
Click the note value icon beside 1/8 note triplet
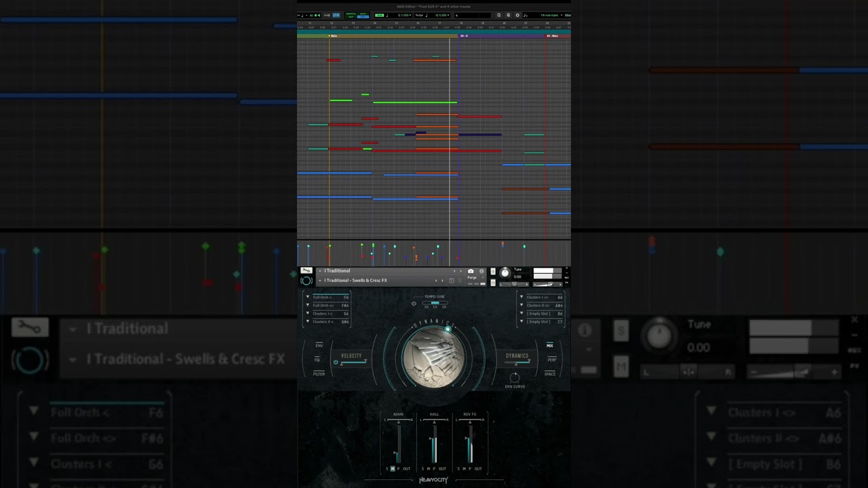[x=526, y=15]
